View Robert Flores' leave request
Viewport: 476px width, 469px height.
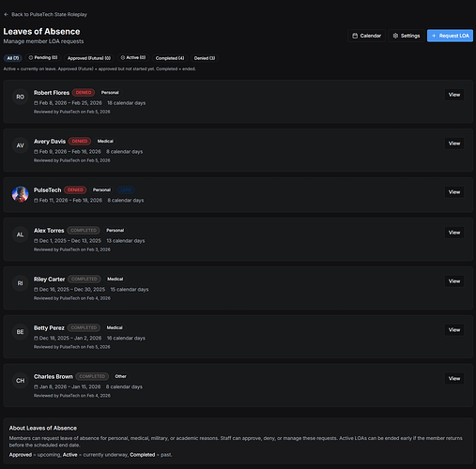click(454, 95)
